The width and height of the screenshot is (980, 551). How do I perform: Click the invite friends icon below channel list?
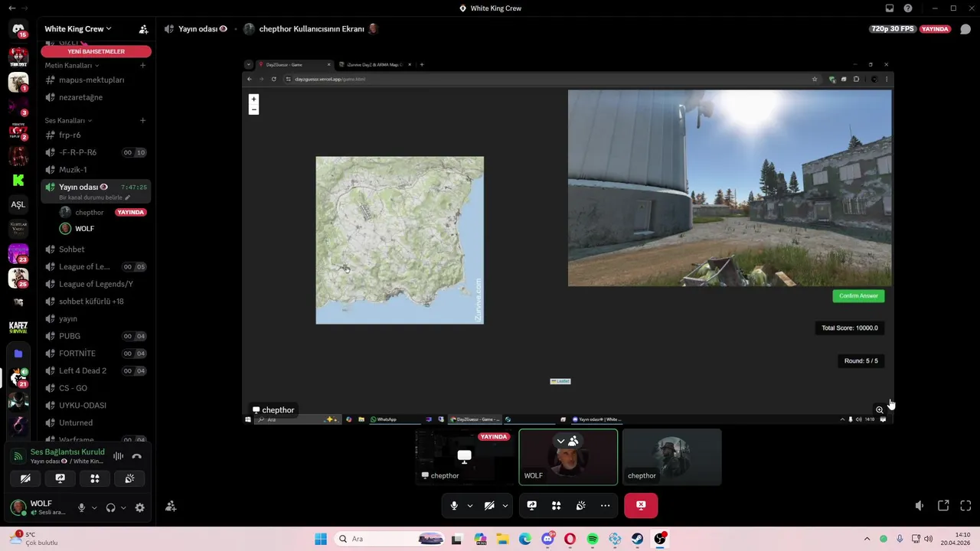coord(171,506)
